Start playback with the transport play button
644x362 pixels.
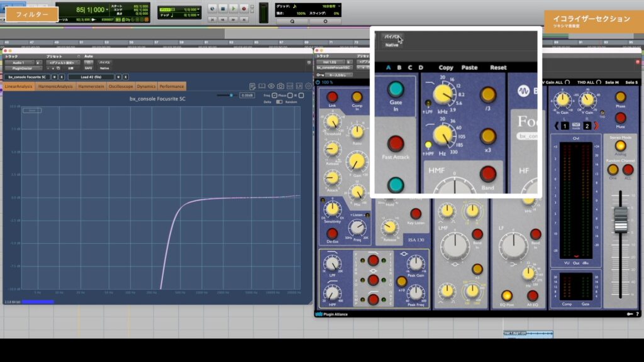(233, 9)
